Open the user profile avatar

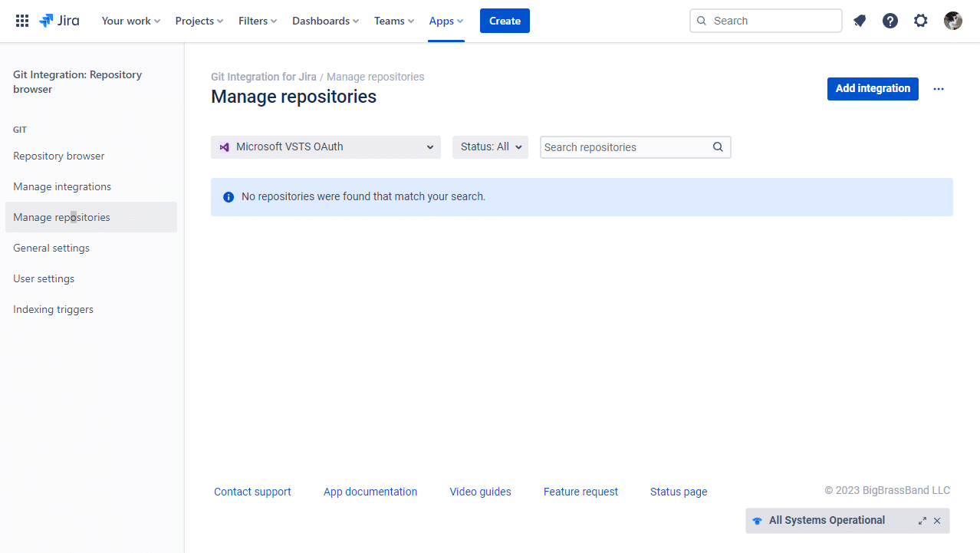click(953, 21)
